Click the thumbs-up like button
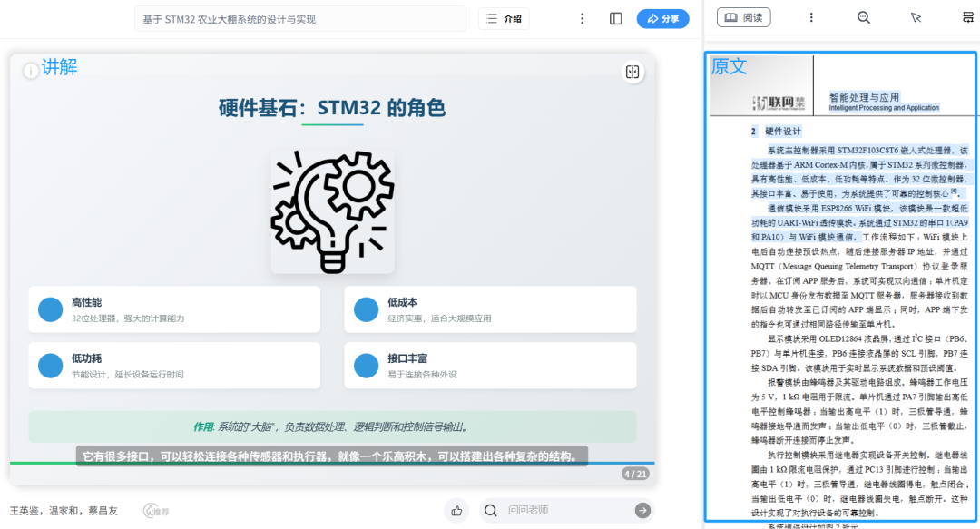980x529 pixels. (x=456, y=511)
